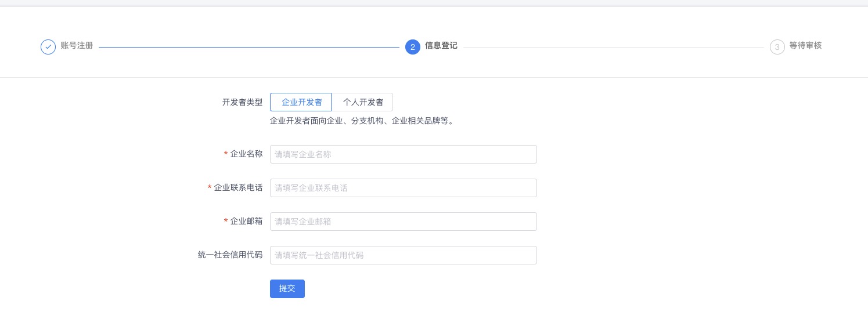868x330 pixels.
Task: Click the grey progress line before 等待审核
Action: [614, 47]
